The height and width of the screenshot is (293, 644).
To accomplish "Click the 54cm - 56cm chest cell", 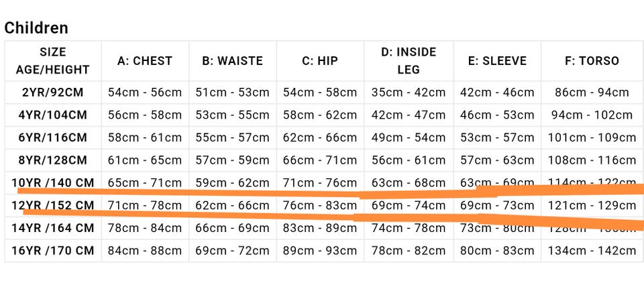I will pos(145,93).
